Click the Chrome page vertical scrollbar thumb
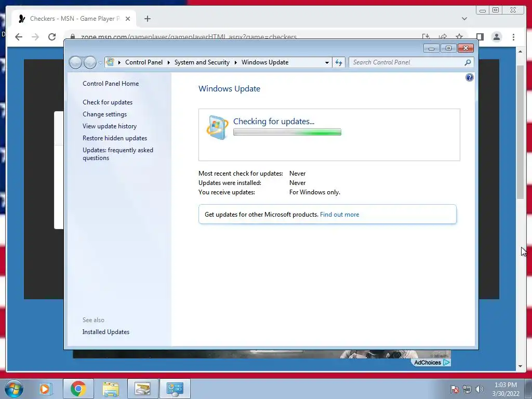 coord(521,131)
